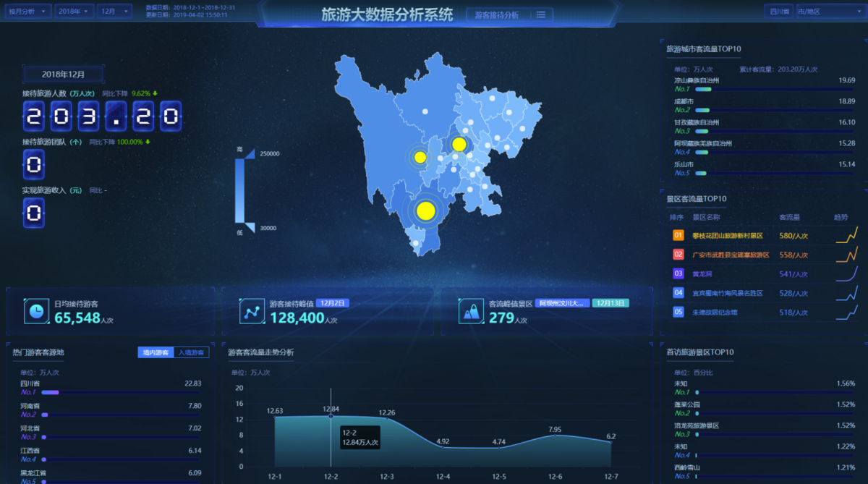Expand the 12月 month dropdown
The image size is (868, 484).
114,12
